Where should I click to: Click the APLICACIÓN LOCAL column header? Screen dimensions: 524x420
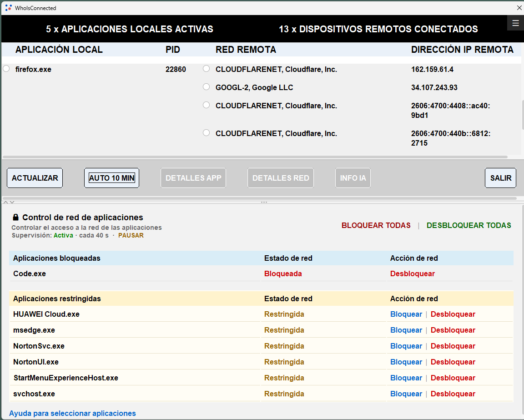(59, 50)
